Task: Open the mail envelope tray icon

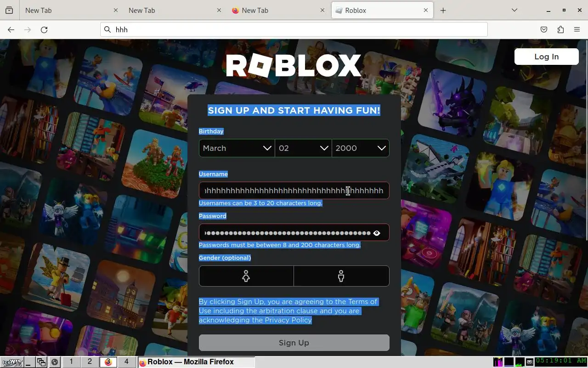Action: click(530, 362)
